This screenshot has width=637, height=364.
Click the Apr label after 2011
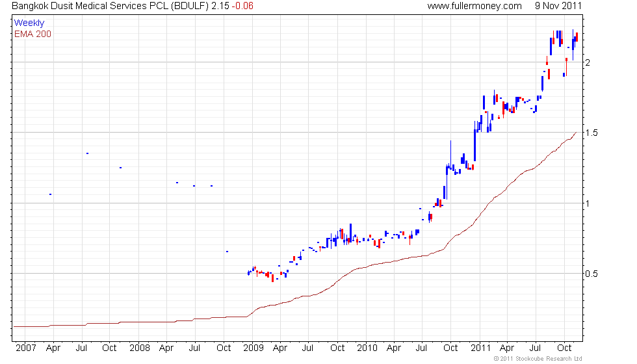point(506,348)
